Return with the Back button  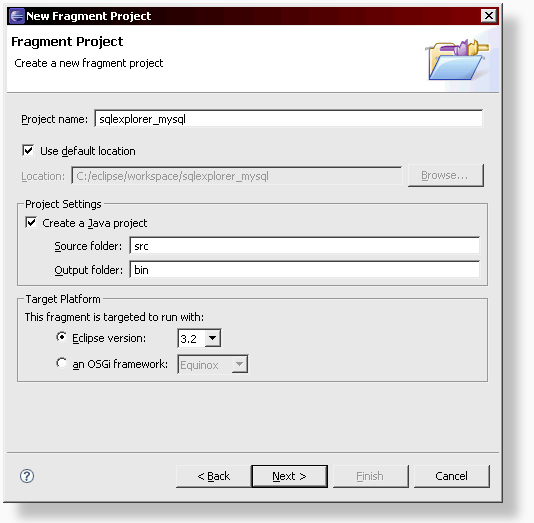coord(214,476)
